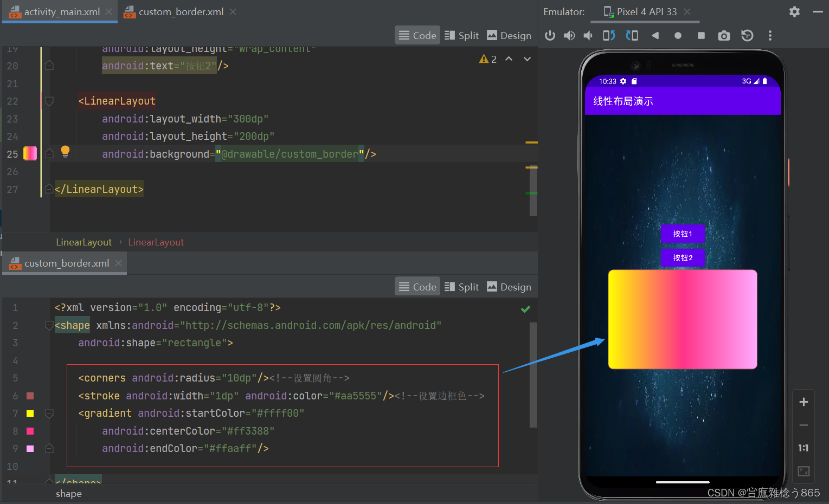829x504 pixels.
Task: Click the emulator Home circle button
Action: pyautogui.click(x=678, y=35)
